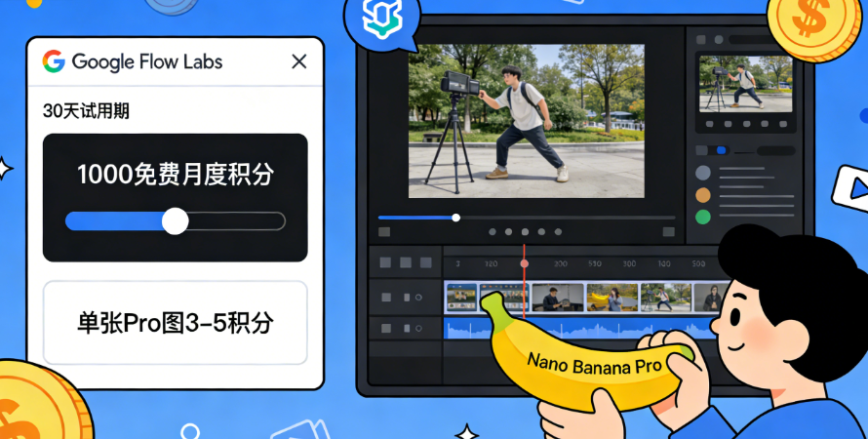
Task: Click the 1000免费月度积分 heading text
Action: 175,175
